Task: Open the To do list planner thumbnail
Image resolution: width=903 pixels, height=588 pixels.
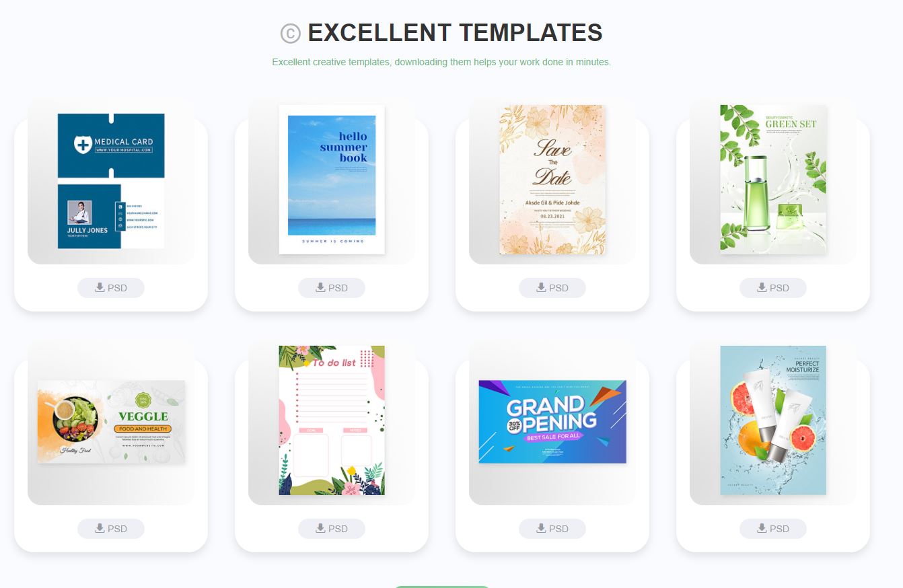Action: coord(332,420)
